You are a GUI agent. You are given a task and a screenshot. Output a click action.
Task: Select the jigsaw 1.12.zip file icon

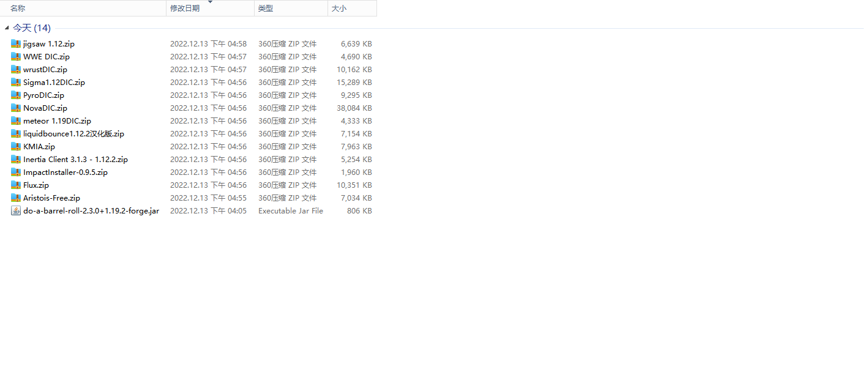tap(16, 44)
